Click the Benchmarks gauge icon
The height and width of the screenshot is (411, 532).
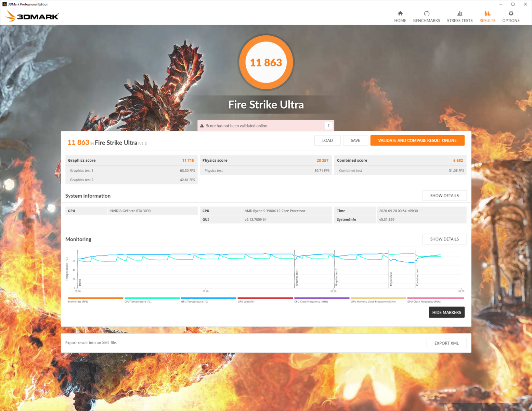(427, 13)
